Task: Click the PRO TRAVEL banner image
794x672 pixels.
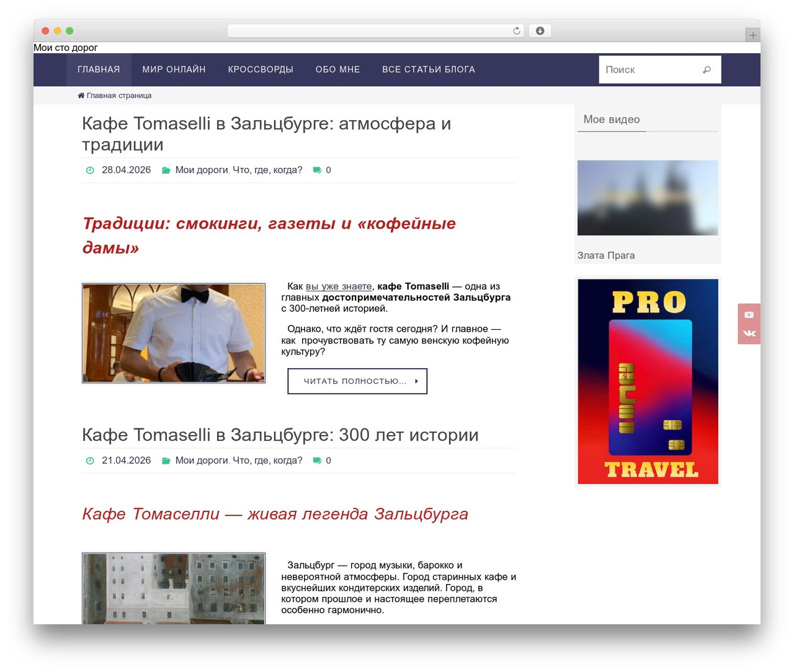Action: click(648, 381)
